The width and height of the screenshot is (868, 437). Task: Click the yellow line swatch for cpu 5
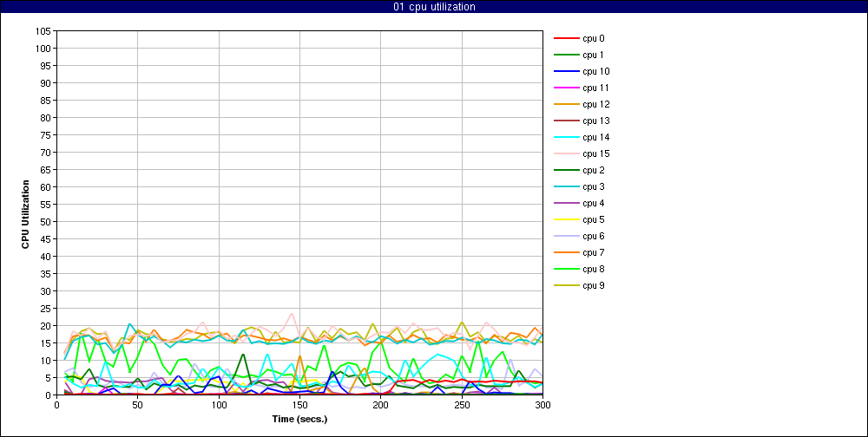566,219
